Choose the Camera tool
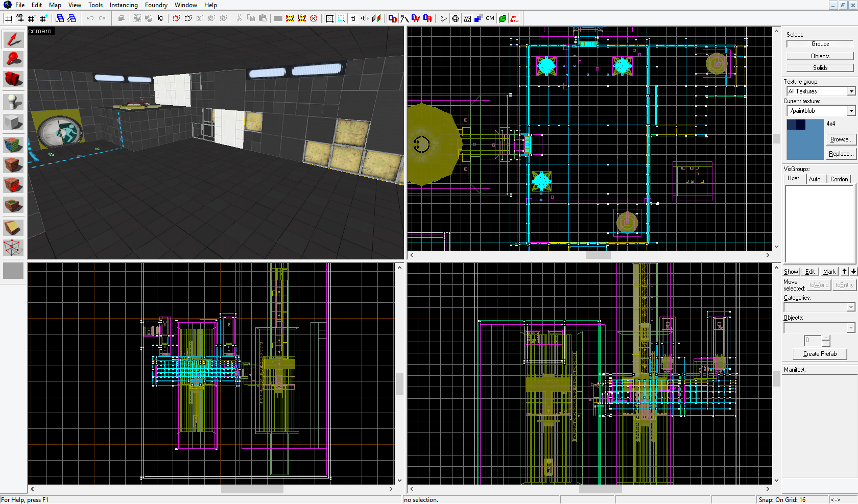Viewport: 858px width, 504px height. 13,79
